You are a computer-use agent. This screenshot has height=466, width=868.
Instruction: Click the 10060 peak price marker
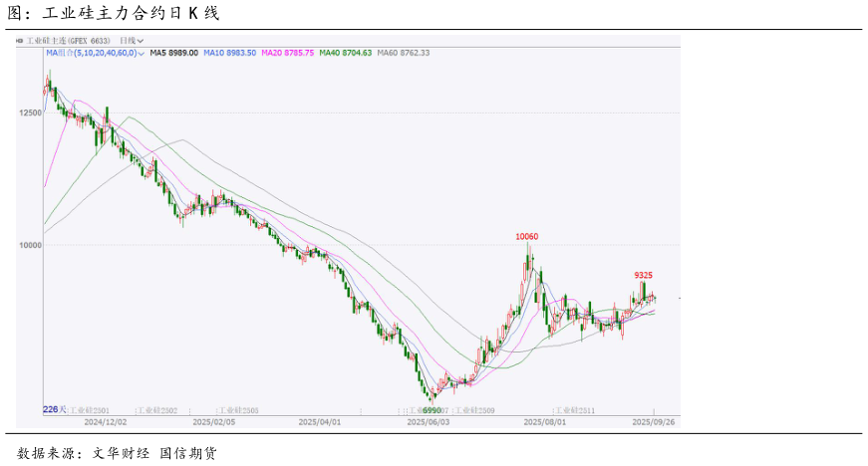526,237
